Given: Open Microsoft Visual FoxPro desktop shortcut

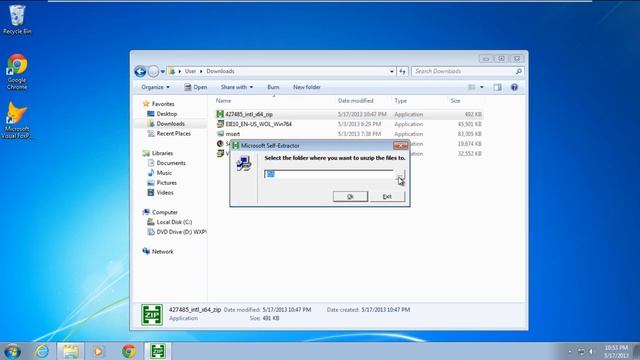Looking at the screenshot, I should click(x=17, y=120).
